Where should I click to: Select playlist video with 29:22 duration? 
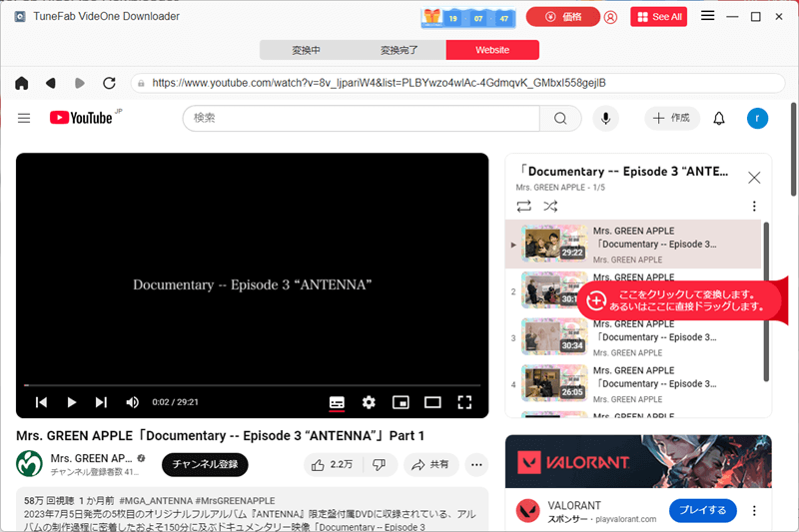(x=633, y=245)
